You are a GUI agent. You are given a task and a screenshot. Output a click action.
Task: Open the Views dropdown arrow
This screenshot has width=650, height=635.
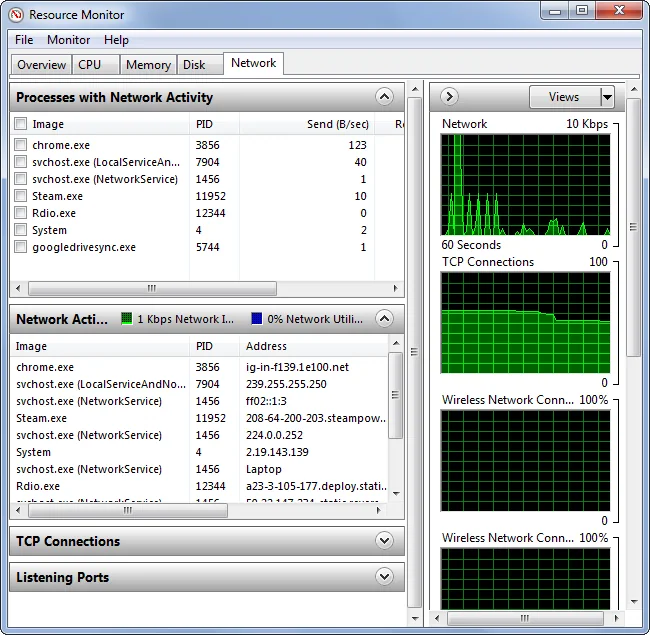click(607, 97)
